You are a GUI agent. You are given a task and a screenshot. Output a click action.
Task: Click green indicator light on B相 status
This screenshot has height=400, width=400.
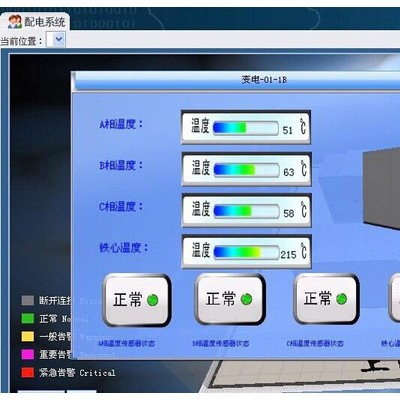246,299
